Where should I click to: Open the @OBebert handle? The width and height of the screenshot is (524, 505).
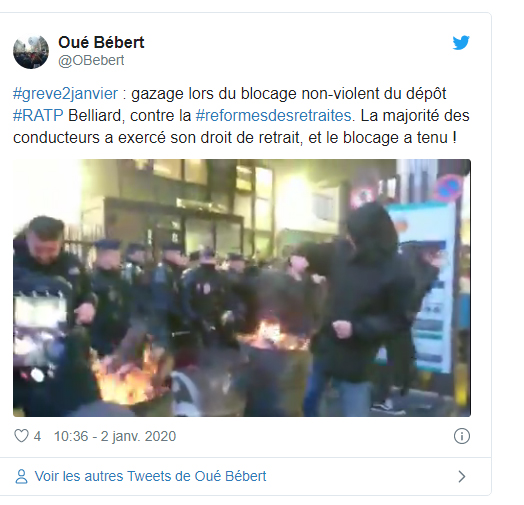click(91, 60)
